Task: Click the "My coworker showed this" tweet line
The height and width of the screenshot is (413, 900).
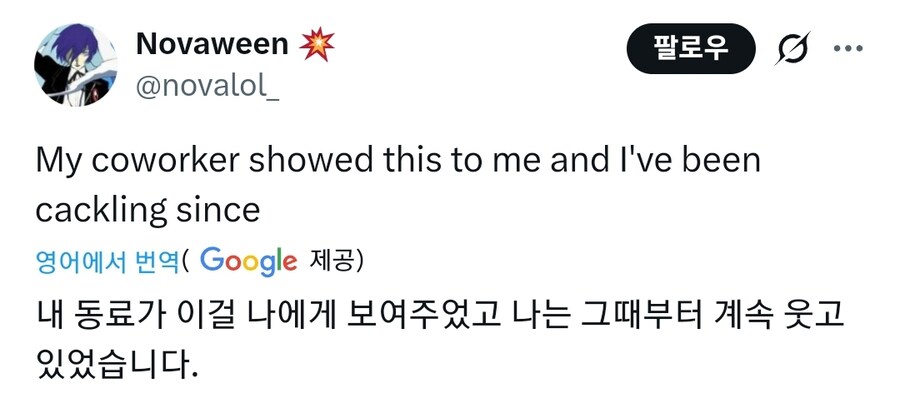Action: [398, 163]
